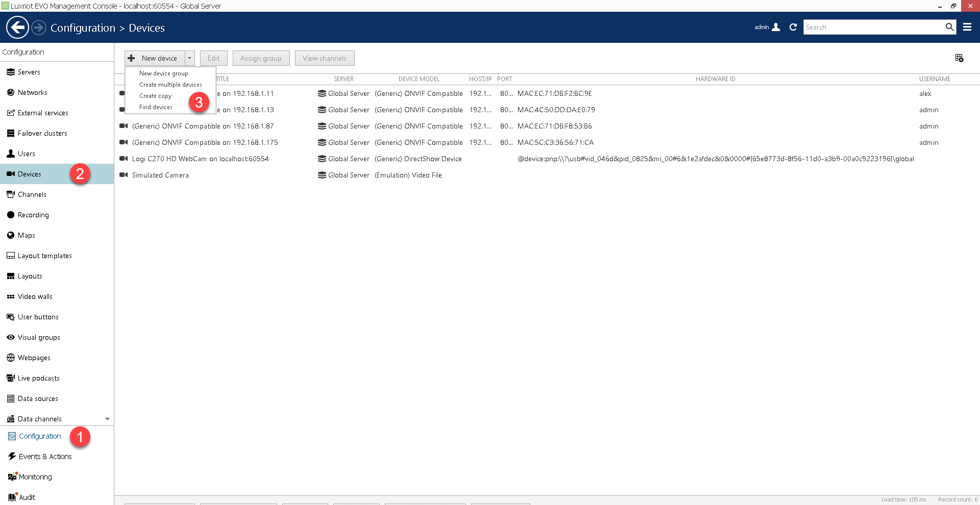Click the back navigation arrow icon
The image size is (980, 505).
[17, 28]
